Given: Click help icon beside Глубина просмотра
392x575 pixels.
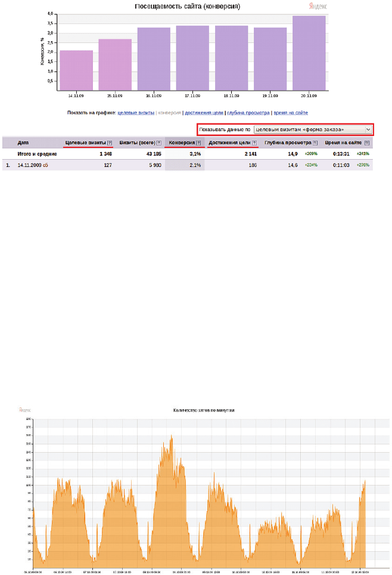Looking at the screenshot, I should coord(315,143).
